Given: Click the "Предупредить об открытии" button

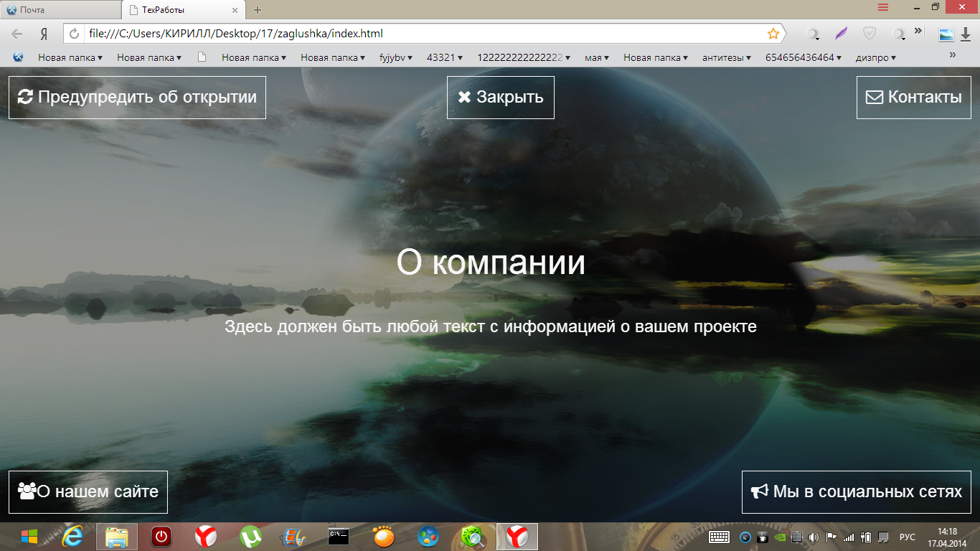Looking at the screenshot, I should (137, 97).
